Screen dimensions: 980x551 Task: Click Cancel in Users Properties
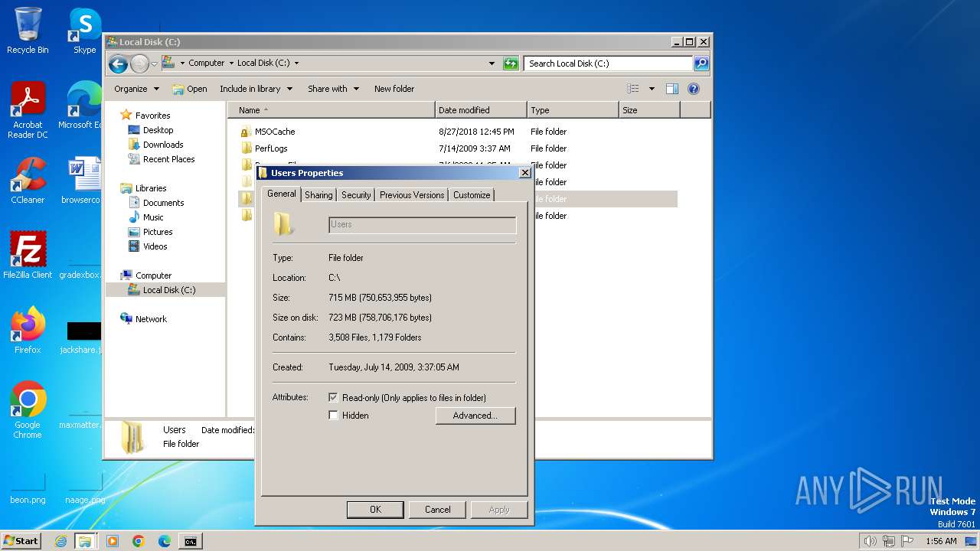(x=438, y=510)
